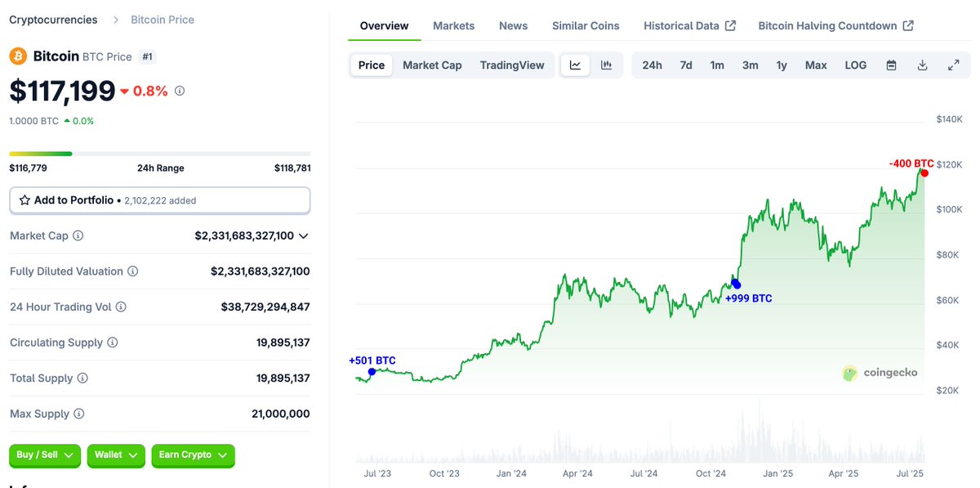Set the chart range to 3m

(x=751, y=65)
